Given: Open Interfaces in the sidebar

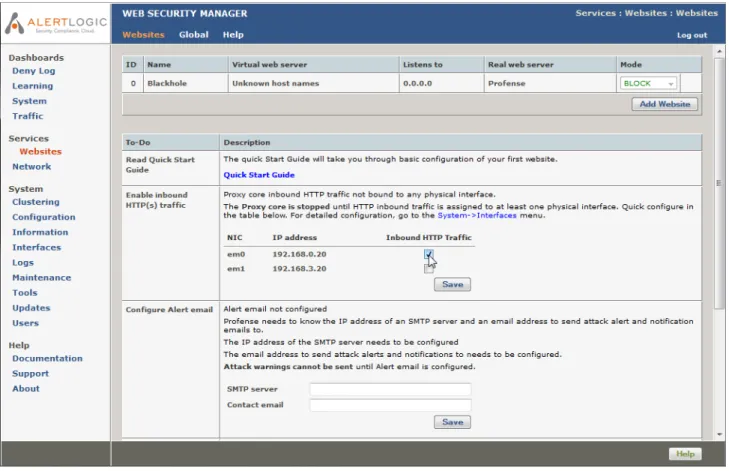Looking at the screenshot, I should pos(37,247).
